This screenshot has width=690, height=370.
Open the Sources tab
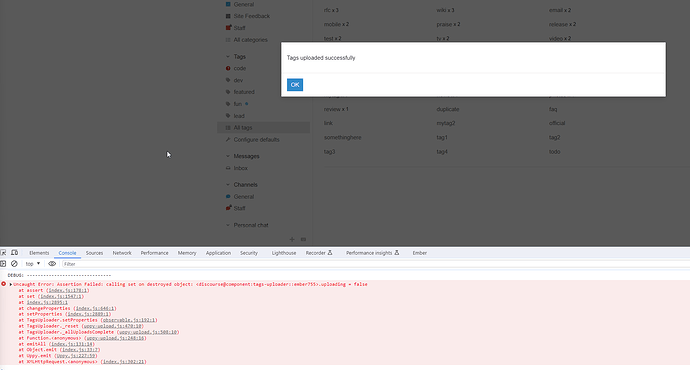[x=94, y=253]
